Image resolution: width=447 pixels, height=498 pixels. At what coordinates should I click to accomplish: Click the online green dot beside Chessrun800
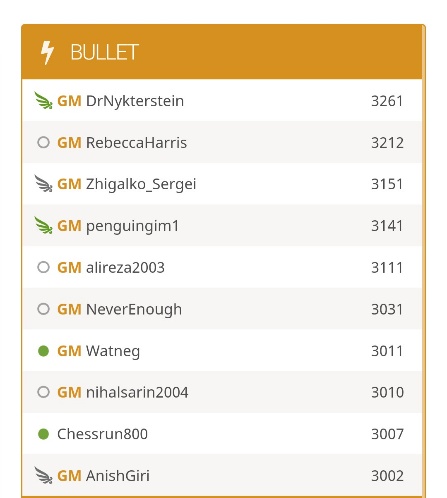(43, 434)
